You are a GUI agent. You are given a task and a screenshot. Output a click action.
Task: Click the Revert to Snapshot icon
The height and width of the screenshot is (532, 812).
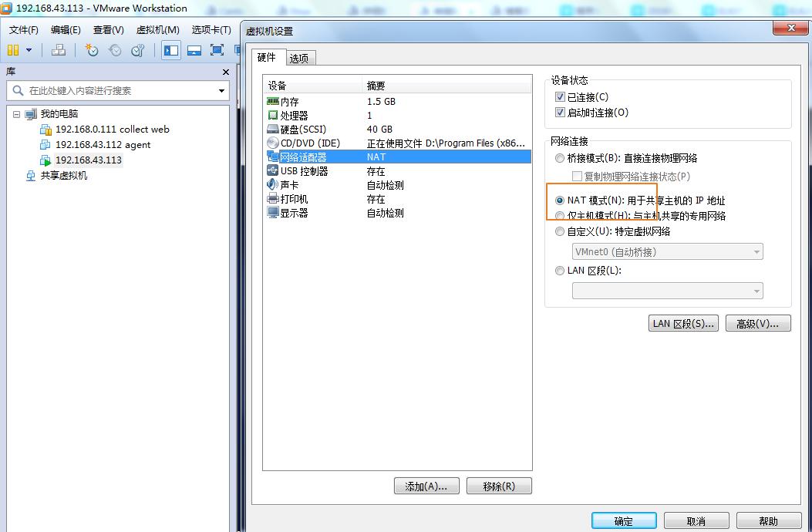click(x=115, y=49)
